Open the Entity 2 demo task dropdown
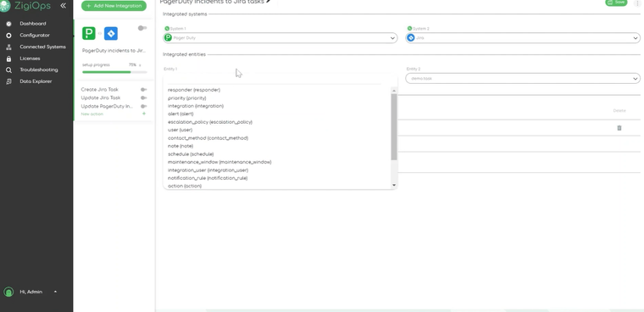This screenshot has height=312, width=644. click(x=523, y=78)
